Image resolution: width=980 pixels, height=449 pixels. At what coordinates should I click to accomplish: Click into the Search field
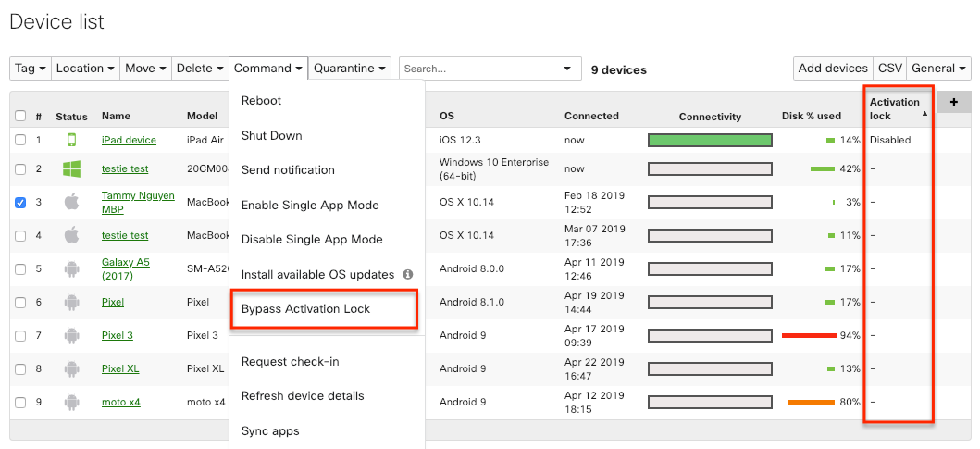coord(481,69)
